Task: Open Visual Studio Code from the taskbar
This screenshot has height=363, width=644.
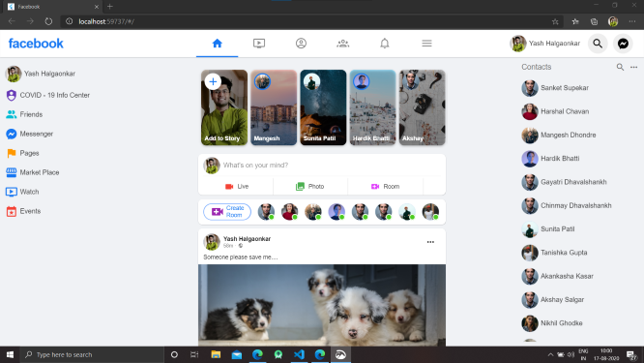Action: click(x=299, y=354)
